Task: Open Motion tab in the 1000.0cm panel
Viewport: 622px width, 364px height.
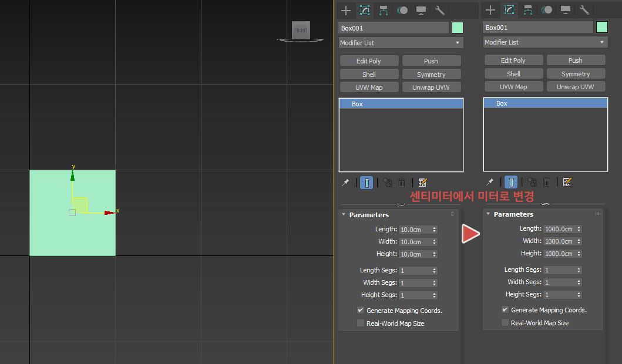Action: [547, 10]
